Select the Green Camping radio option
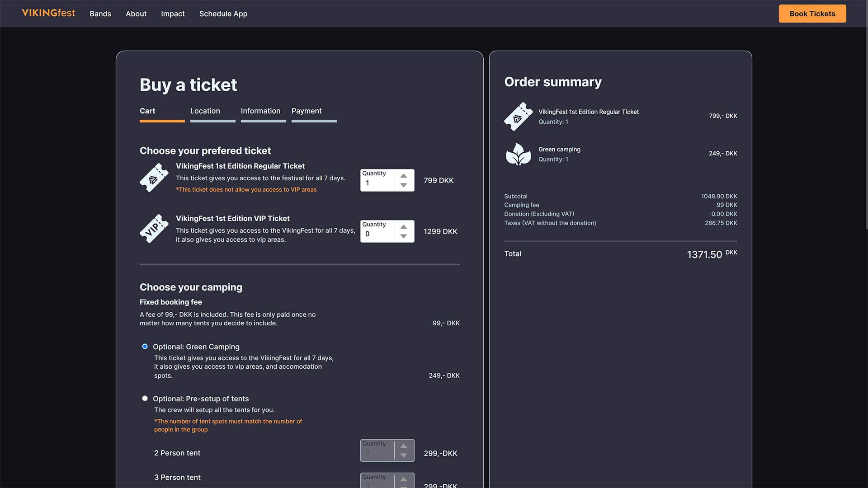This screenshot has width=868, height=488. (145, 347)
